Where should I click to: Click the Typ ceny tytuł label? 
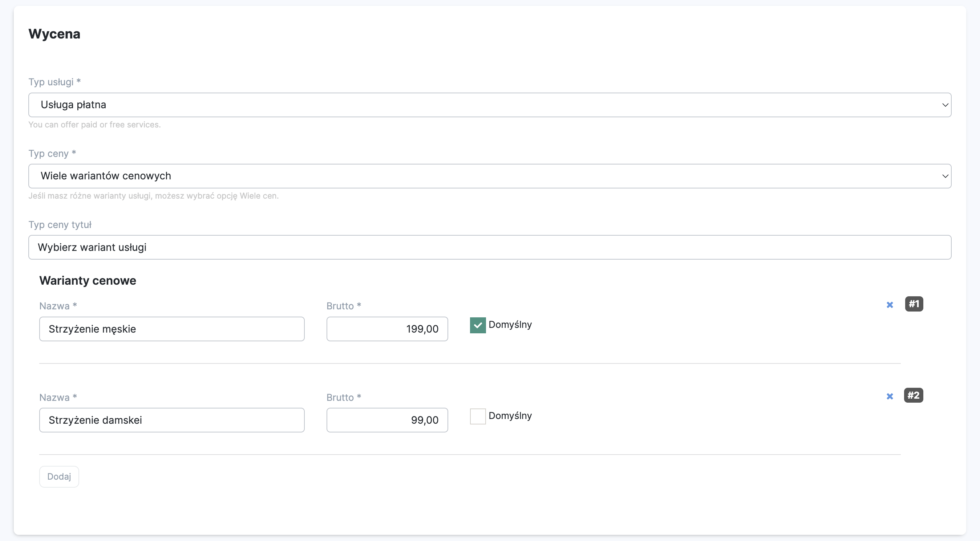pyautogui.click(x=60, y=225)
